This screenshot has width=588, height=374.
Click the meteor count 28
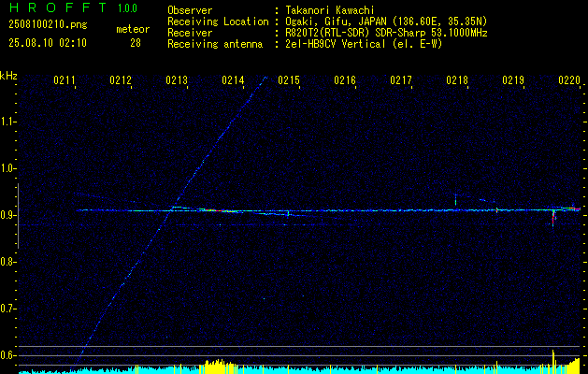point(136,43)
